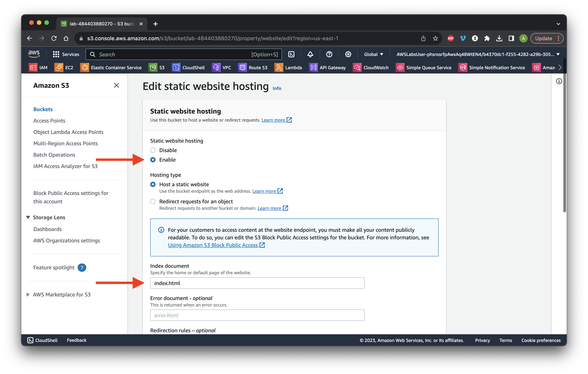
Task: Open the VPC favorite shortcut
Action: pos(222,68)
